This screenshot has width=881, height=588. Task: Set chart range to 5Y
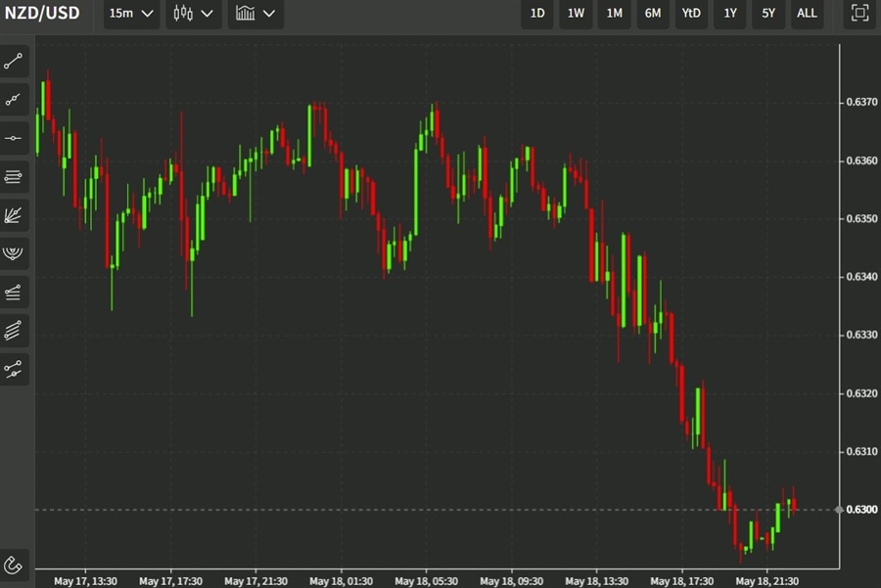click(768, 13)
